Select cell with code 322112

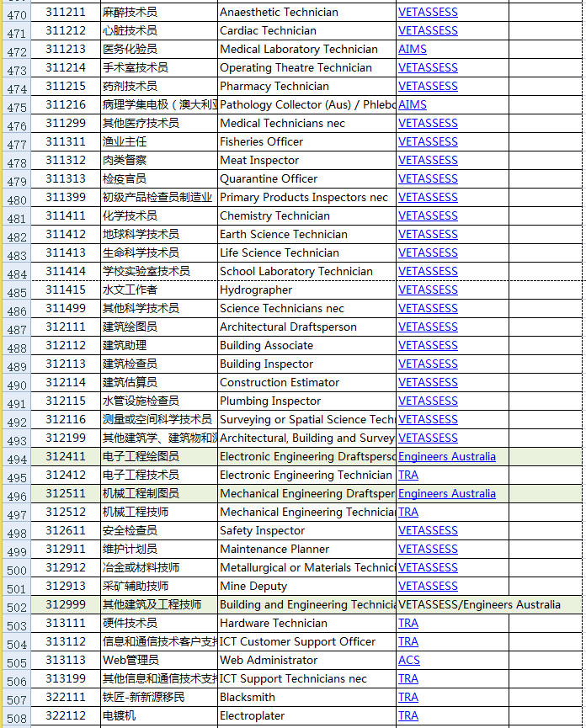point(66,716)
